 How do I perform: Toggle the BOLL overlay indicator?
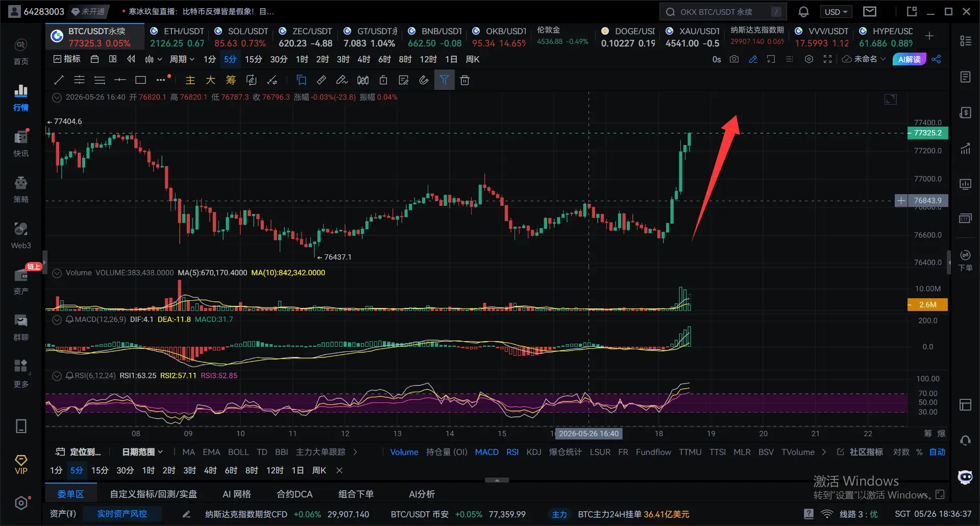coord(238,452)
